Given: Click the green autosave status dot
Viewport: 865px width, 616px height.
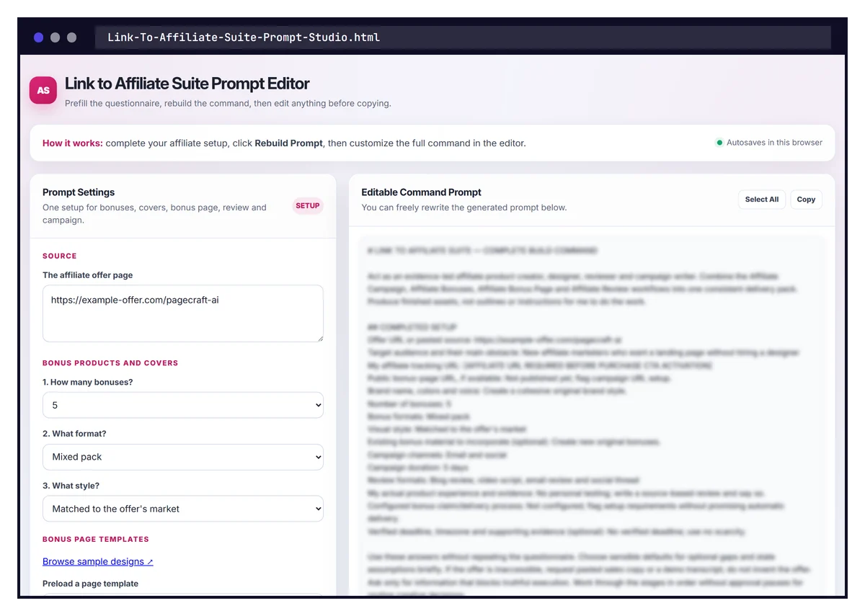Looking at the screenshot, I should [719, 143].
